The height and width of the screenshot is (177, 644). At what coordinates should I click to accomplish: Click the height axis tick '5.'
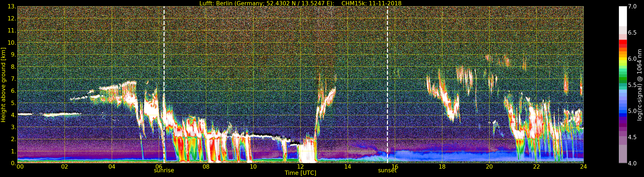pyautogui.click(x=14, y=103)
